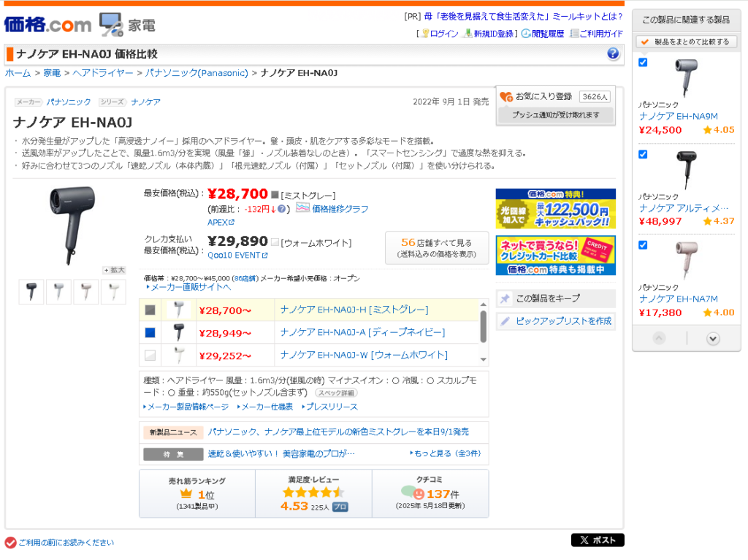The image size is (748, 560).
Task: Click the crown sales ranking icon
Action: [x=186, y=494]
